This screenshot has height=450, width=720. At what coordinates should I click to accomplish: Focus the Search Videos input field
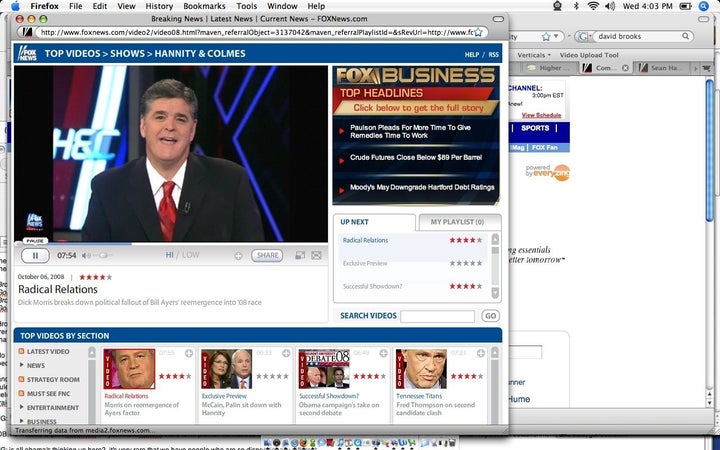click(437, 316)
